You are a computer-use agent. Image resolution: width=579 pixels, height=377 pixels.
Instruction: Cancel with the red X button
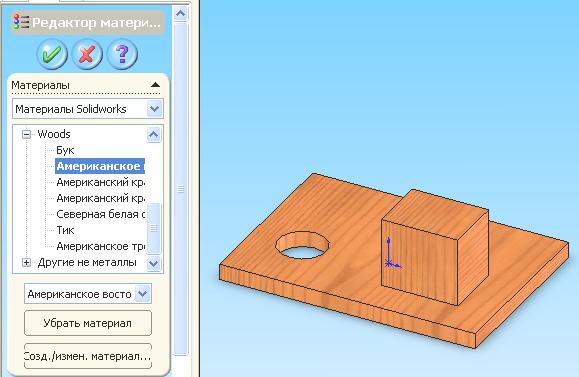pos(87,54)
